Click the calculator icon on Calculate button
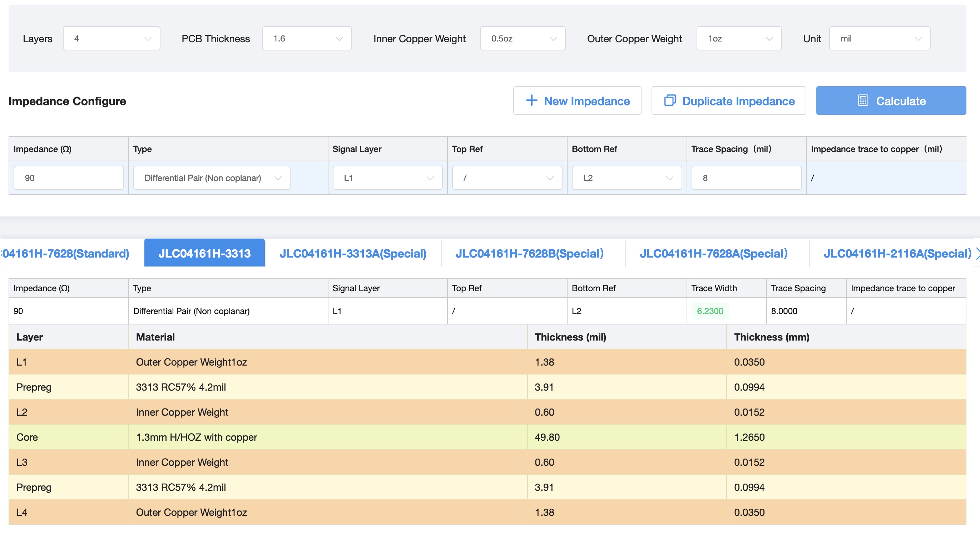Image resolution: width=980 pixels, height=533 pixels. pos(863,101)
